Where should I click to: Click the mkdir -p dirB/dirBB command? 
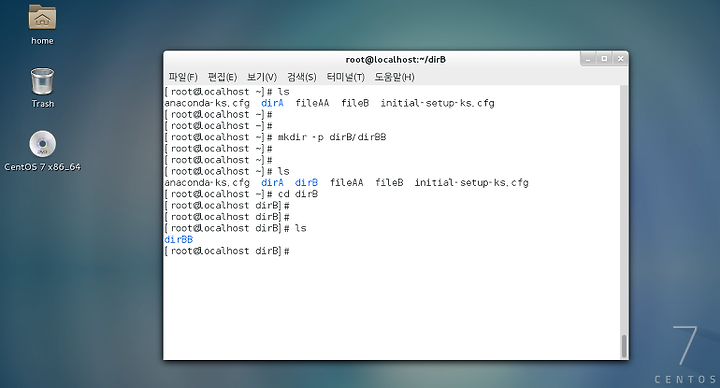tap(332, 137)
